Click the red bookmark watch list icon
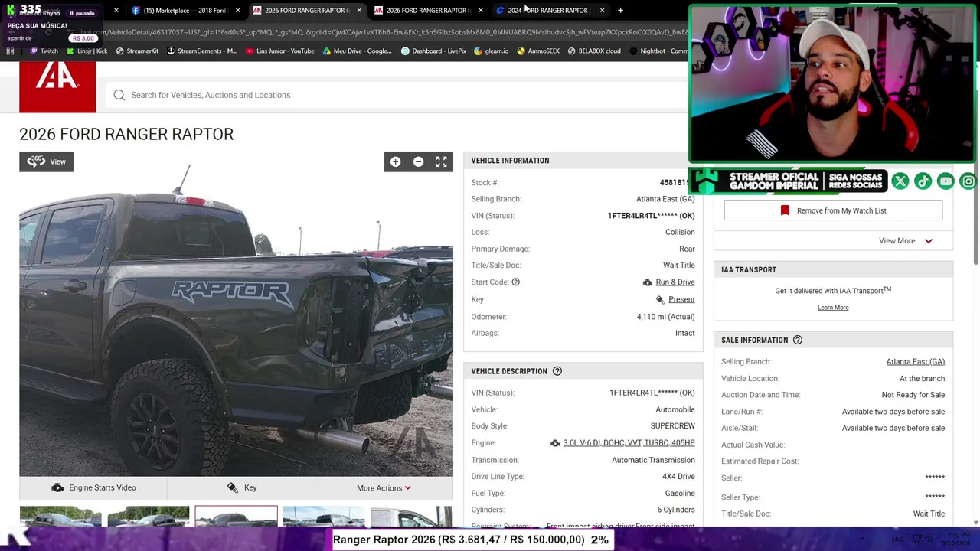This screenshot has width=980, height=551. tap(785, 210)
